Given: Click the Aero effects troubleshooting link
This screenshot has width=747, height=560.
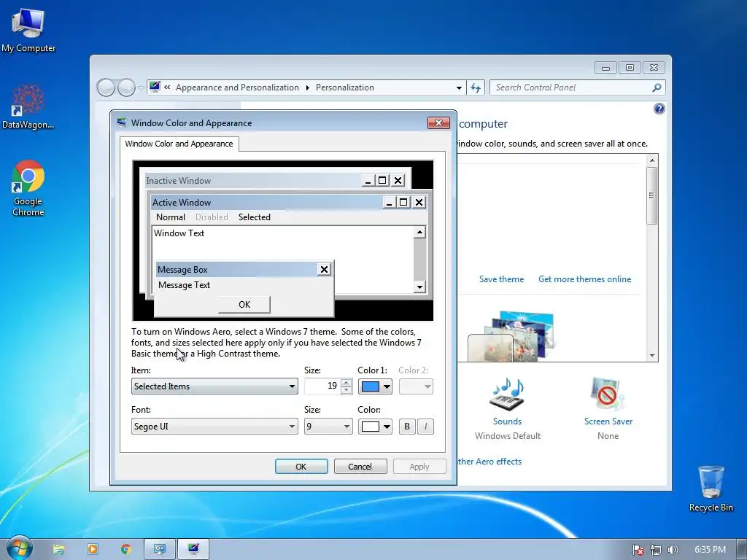Looking at the screenshot, I should coord(489,462).
